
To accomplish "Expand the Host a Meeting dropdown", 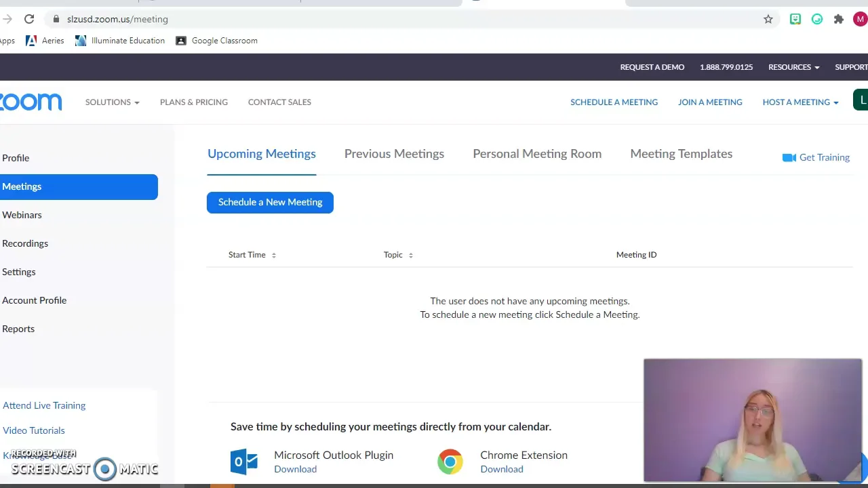I will pos(800,102).
